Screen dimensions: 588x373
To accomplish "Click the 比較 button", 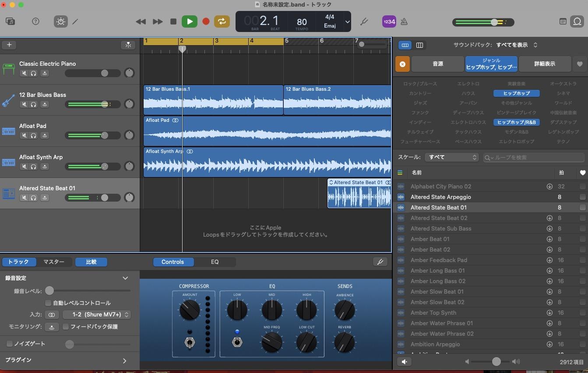I will pyautogui.click(x=91, y=262).
